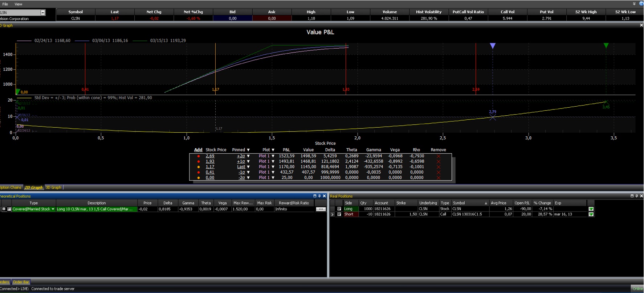644x293 pixels.
Task: Click the red color dot for 1,93 row
Action: click(x=199, y=162)
